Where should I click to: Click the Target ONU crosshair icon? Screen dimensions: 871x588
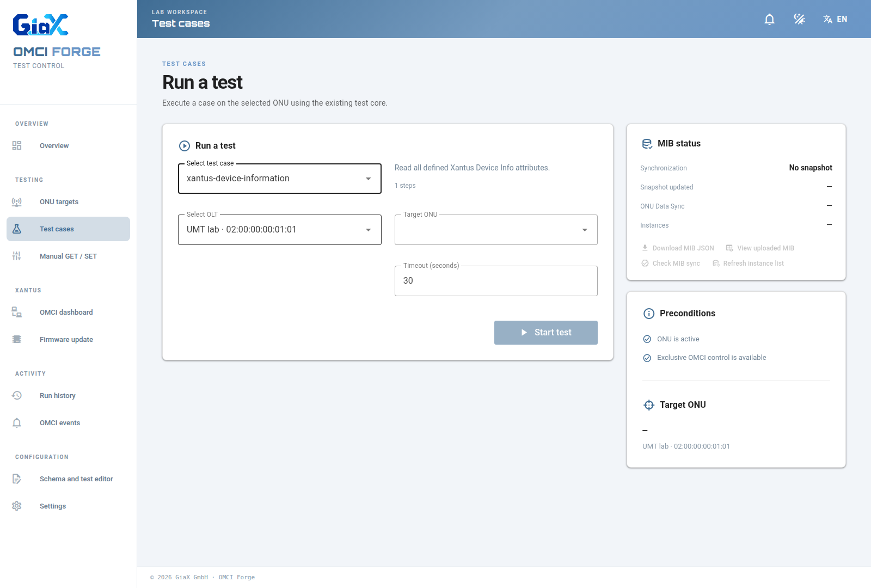point(649,405)
